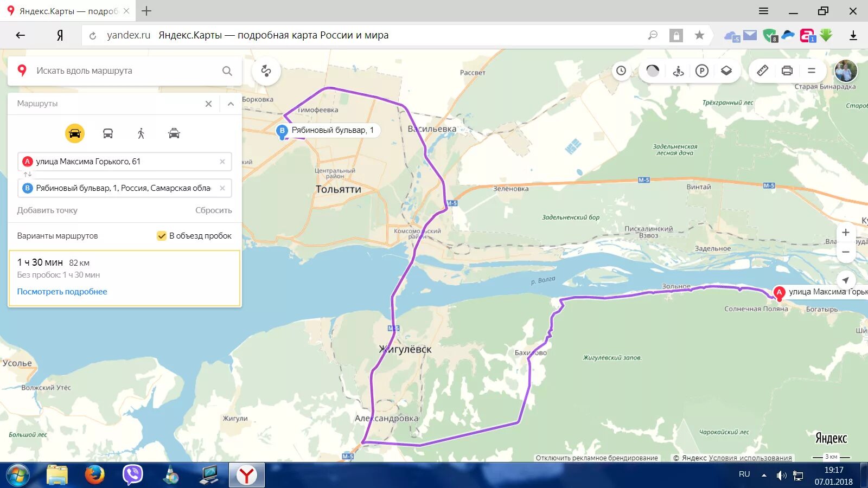
Task: Open the Yandex Maps hamburger menu
Action: [812, 70]
